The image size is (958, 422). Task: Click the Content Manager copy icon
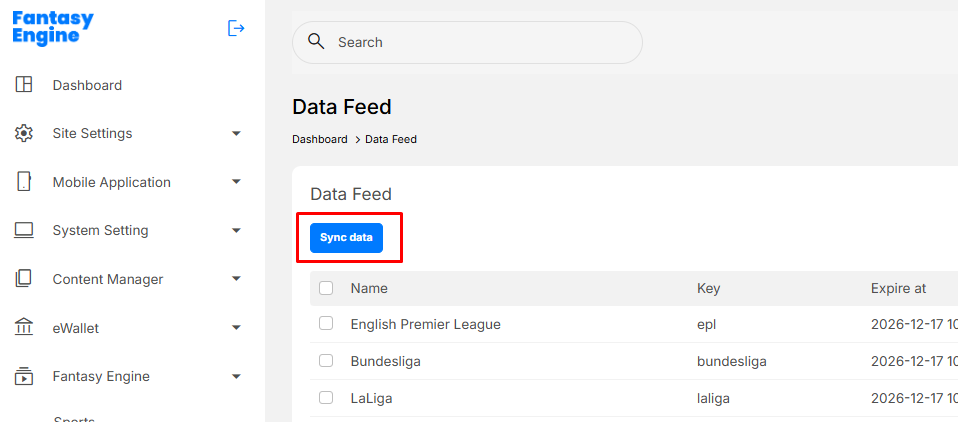pyautogui.click(x=24, y=279)
